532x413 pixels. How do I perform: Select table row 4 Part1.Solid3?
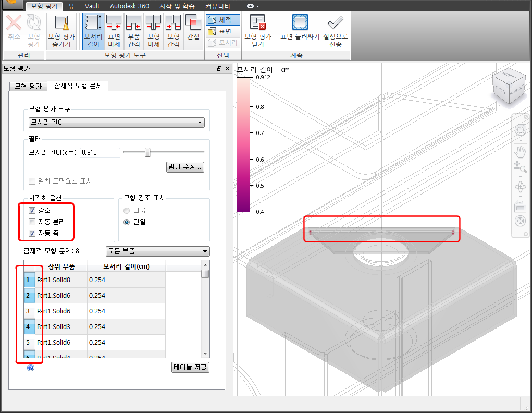tap(95, 327)
